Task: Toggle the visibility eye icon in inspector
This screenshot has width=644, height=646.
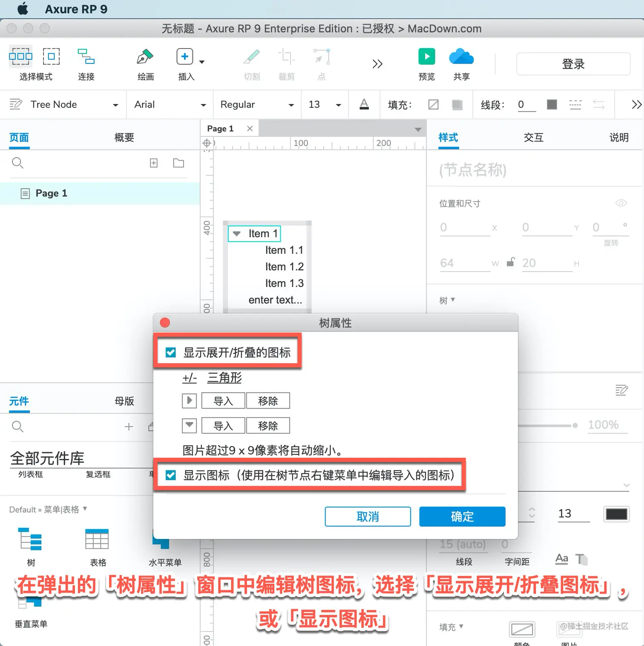Action: (x=621, y=203)
